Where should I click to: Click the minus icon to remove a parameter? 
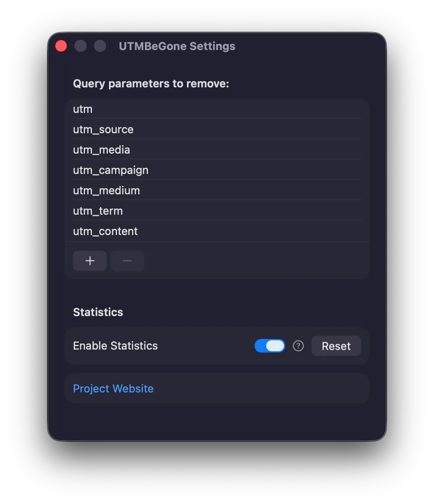[127, 260]
